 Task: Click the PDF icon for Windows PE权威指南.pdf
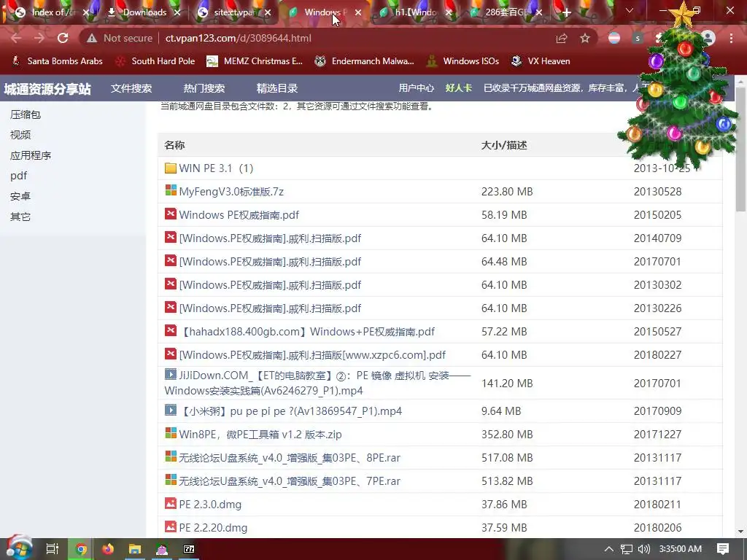pos(171,214)
